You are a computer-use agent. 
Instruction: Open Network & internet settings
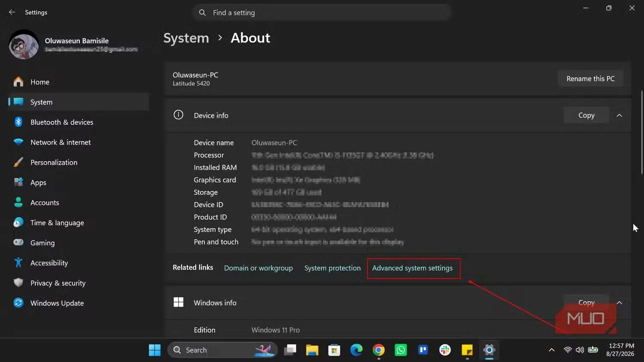point(78,142)
